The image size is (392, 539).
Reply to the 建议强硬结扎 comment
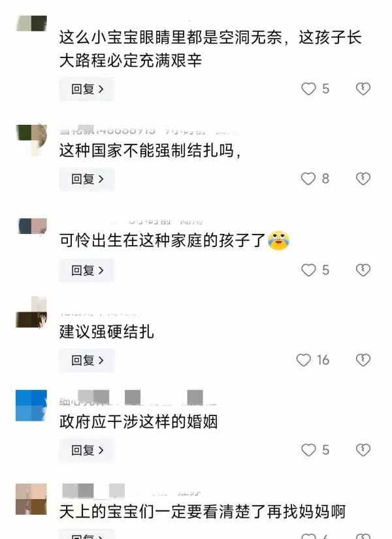(x=87, y=360)
